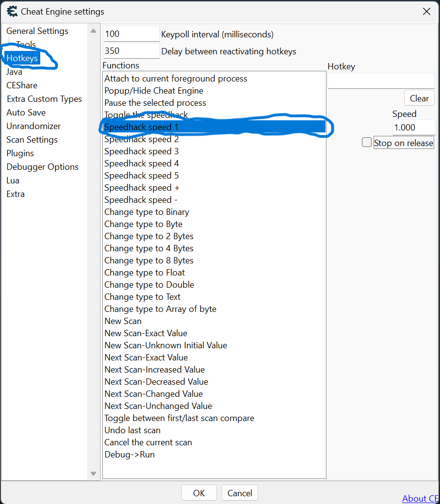Viewport: 440px width, 504px height.
Task: Select Tools in settings tree
Action: tap(26, 44)
